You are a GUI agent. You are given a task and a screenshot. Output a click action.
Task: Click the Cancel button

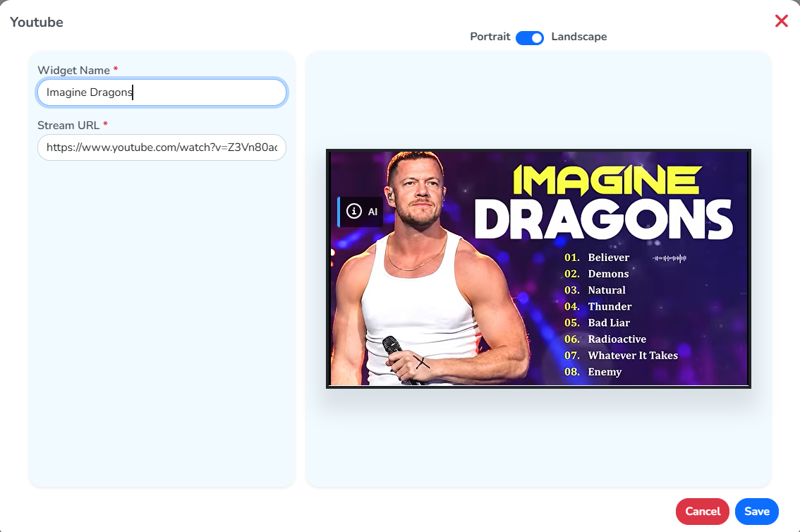tap(702, 511)
